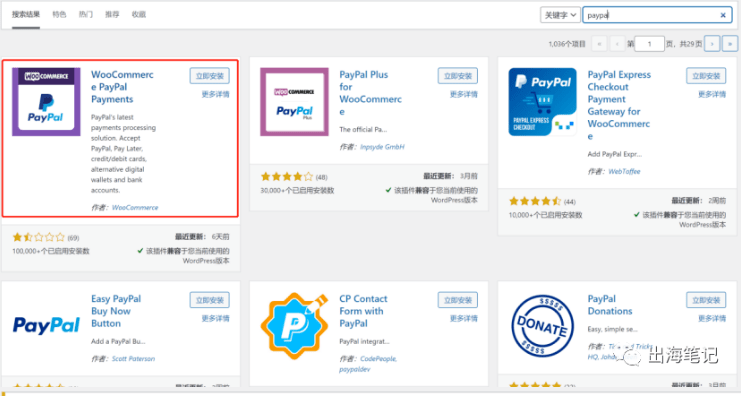
Task: Open the PayPal Donations title link
Action: point(610,305)
